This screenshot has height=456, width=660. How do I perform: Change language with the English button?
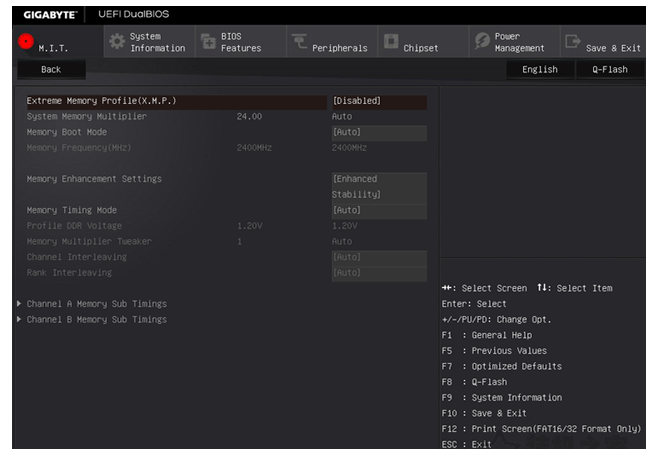pos(539,70)
